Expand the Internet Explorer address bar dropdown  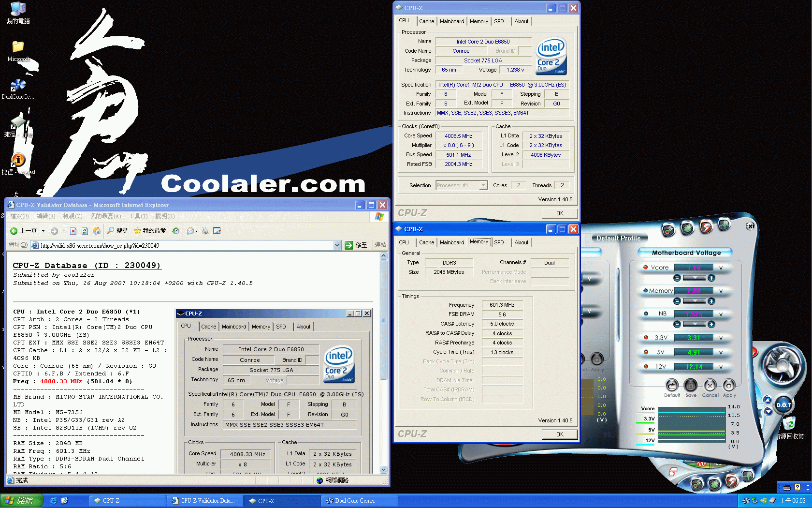(337, 245)
